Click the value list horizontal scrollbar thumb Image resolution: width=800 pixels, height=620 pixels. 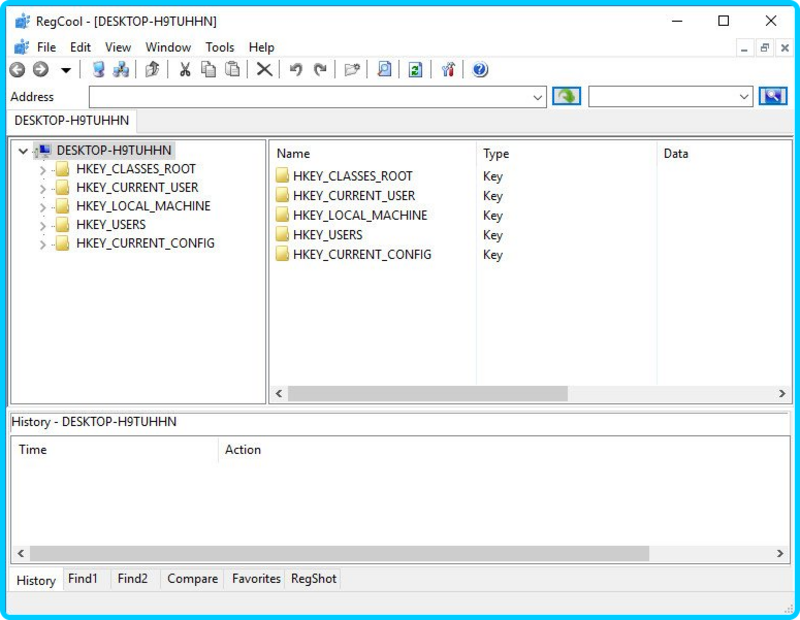click(428, 393)
